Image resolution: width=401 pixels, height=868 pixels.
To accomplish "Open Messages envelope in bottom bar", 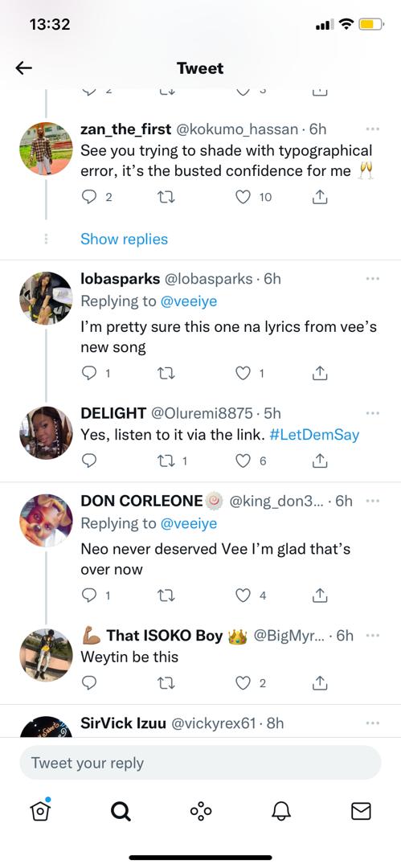I will coord(361,812).
